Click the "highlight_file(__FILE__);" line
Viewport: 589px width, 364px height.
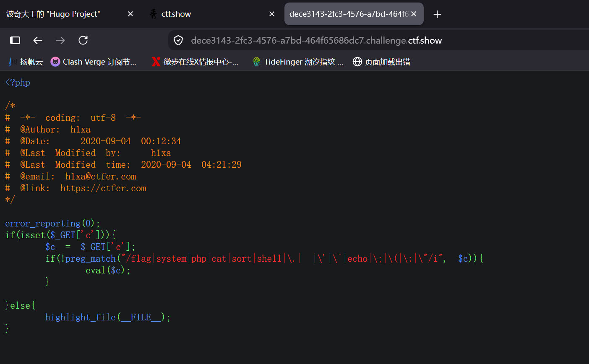click(108, 317)
